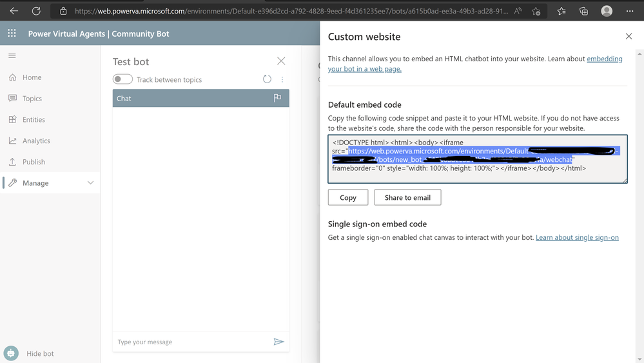This screenshot has height=363, width=644.
Task: Close the Test bot pane
Action: coord(281,61)
